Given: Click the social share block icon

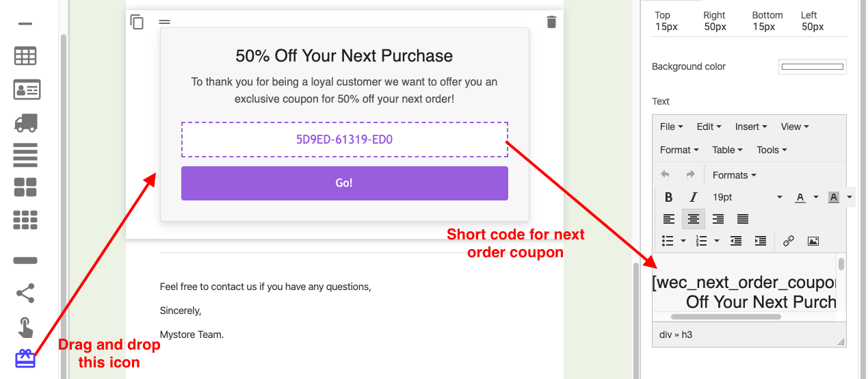Looking at the screenshot, I should (x=25, y=293).
